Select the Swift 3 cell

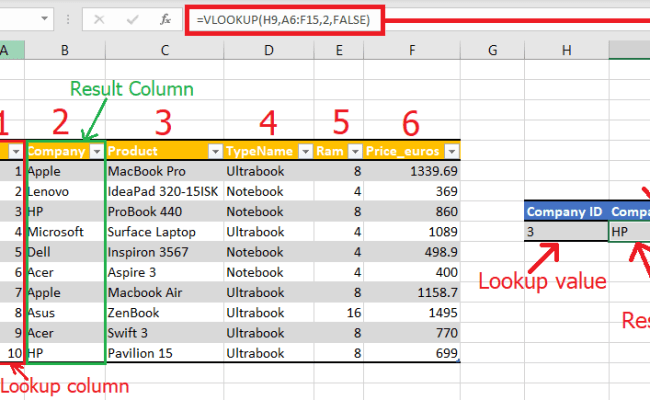[x=165, y=333]
